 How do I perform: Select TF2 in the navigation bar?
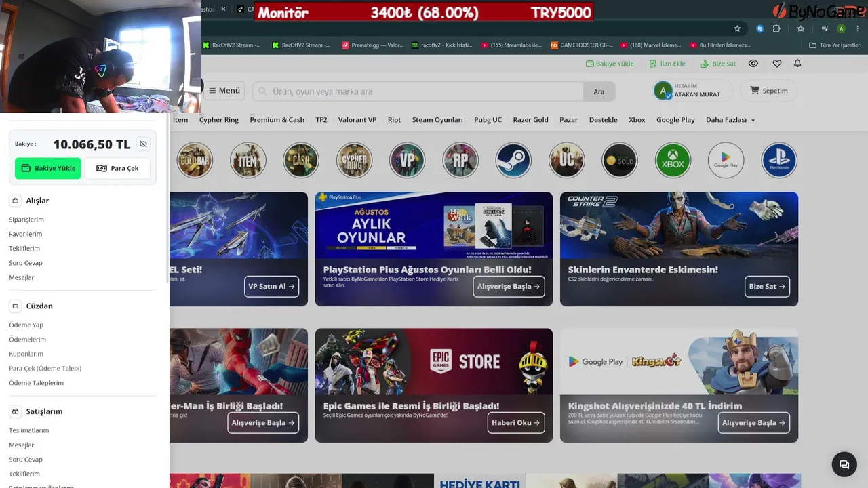pos(321,120)
